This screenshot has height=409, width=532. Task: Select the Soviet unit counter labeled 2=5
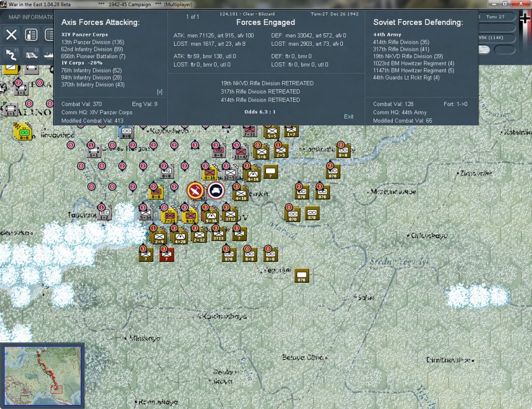coord(281,151)
